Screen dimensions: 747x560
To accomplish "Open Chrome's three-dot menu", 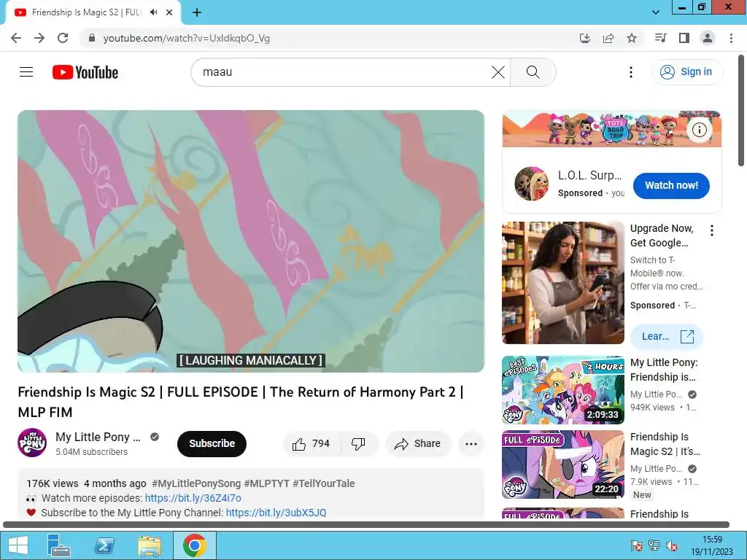I will (731, 38).
